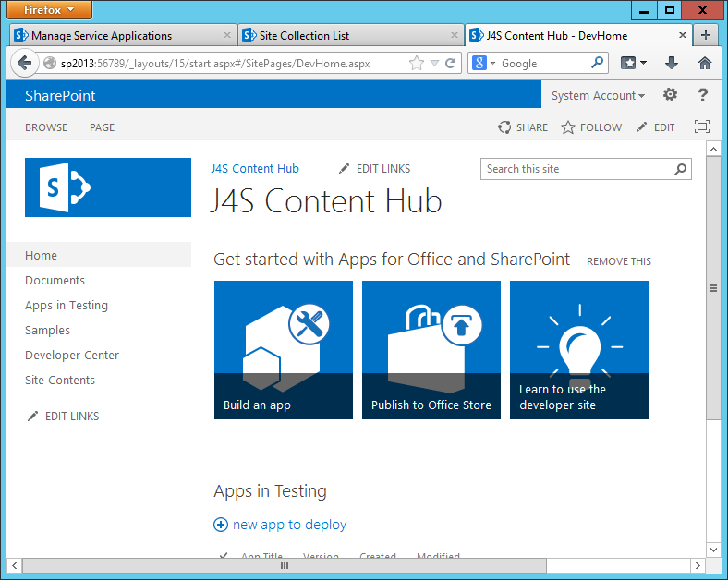The image size is (728, 580).
Task: Close the Site Collection List tab
Action: tap(455, 35)
